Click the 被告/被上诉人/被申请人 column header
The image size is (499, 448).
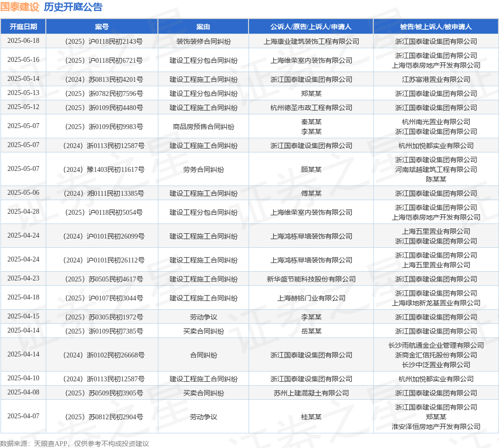pos(436,27)
